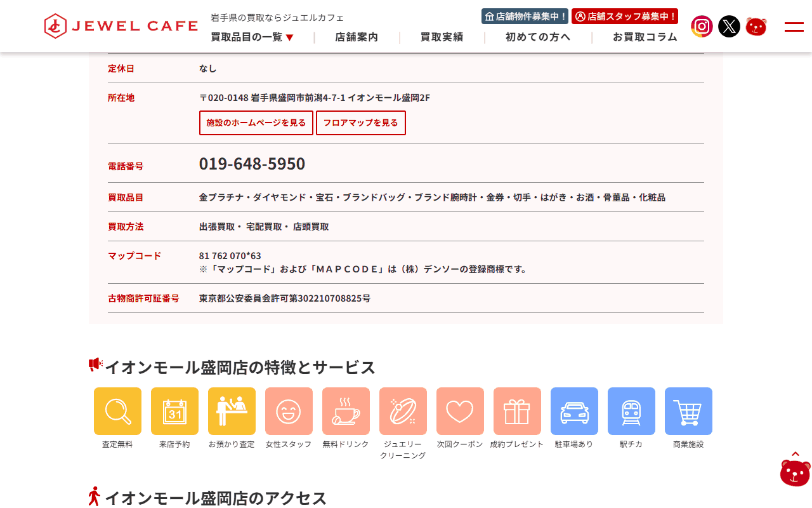
Task: Select the 女性スタッフ smiley icon
Action: pyautogui.click(x=289, y=411)
